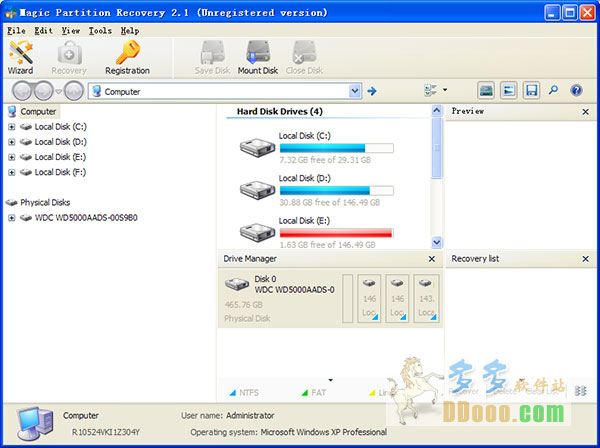600x448 pixels.
Task: Close the Recovery list panel
Action: tap(585, 259)
